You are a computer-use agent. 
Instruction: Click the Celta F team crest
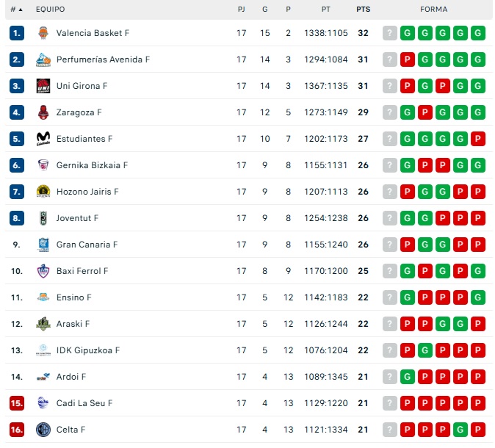(43, 430)
